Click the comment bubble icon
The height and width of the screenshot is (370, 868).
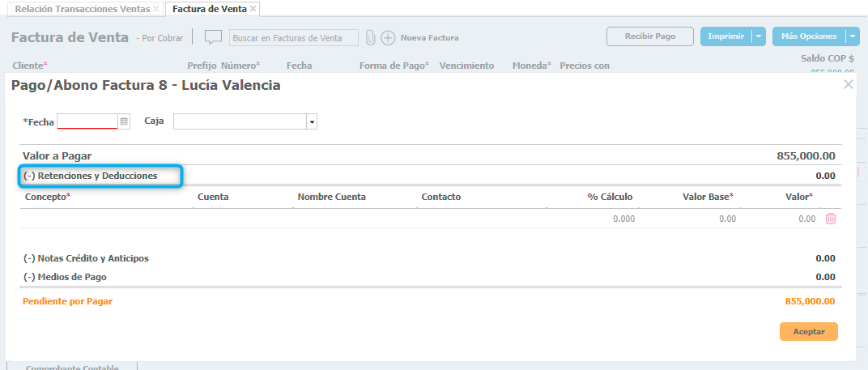tap(213, 37)
